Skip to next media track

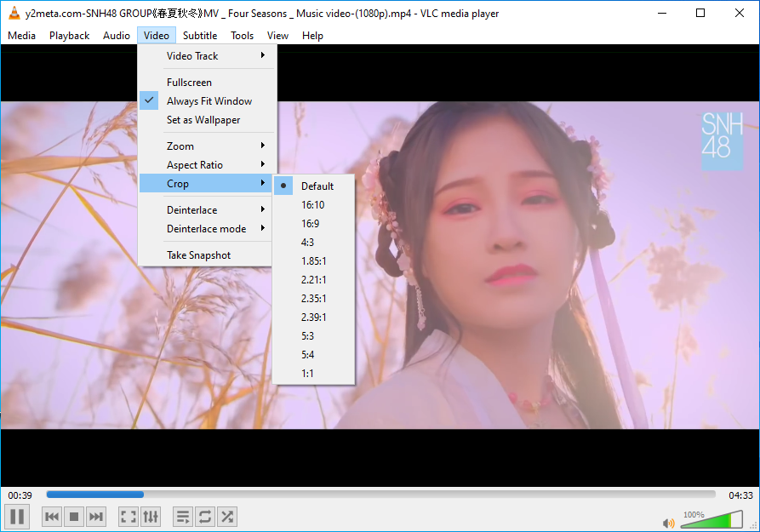pyautogui.click(x=96, y=517)
